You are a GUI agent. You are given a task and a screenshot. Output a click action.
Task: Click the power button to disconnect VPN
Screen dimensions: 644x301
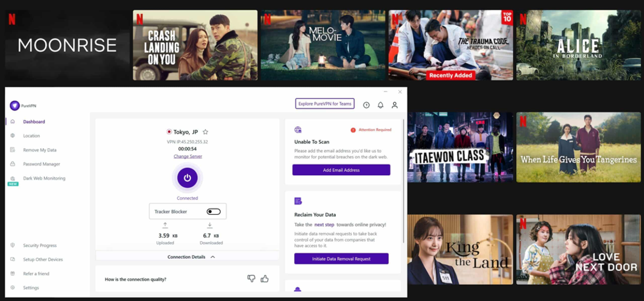(x=188, y=178)
